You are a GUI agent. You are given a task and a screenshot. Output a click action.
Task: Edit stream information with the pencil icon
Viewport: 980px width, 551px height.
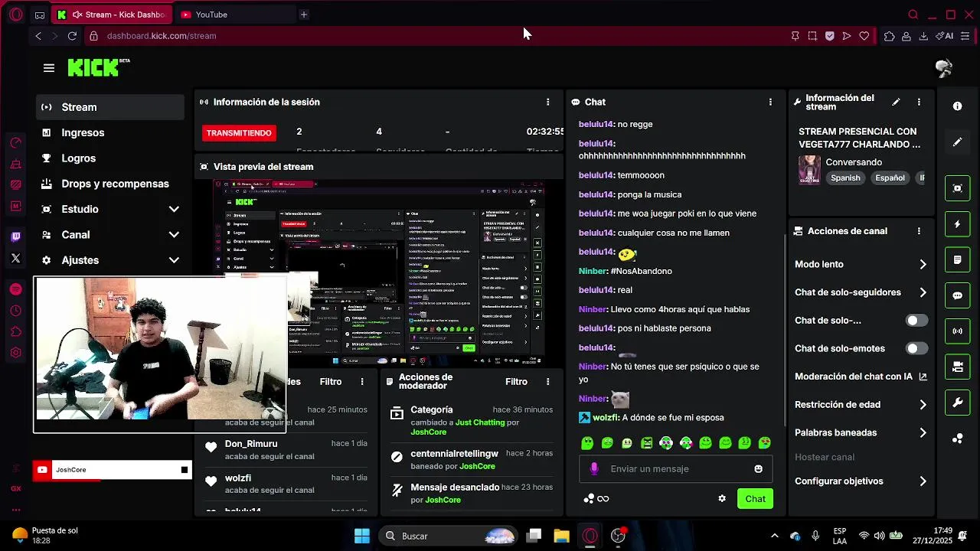896,102
